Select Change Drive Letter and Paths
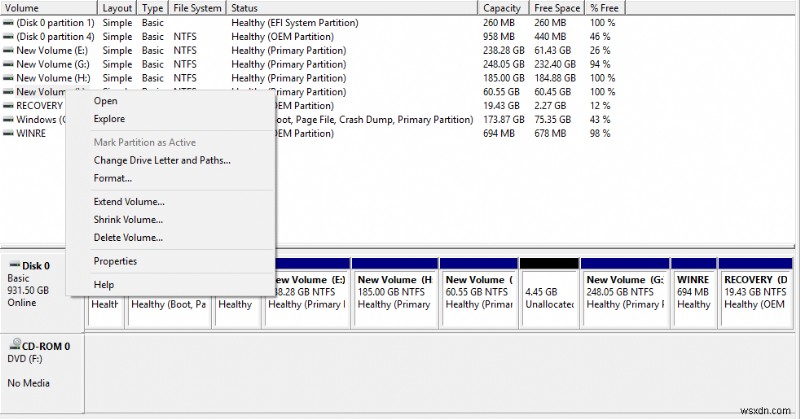 pos(162,160)
